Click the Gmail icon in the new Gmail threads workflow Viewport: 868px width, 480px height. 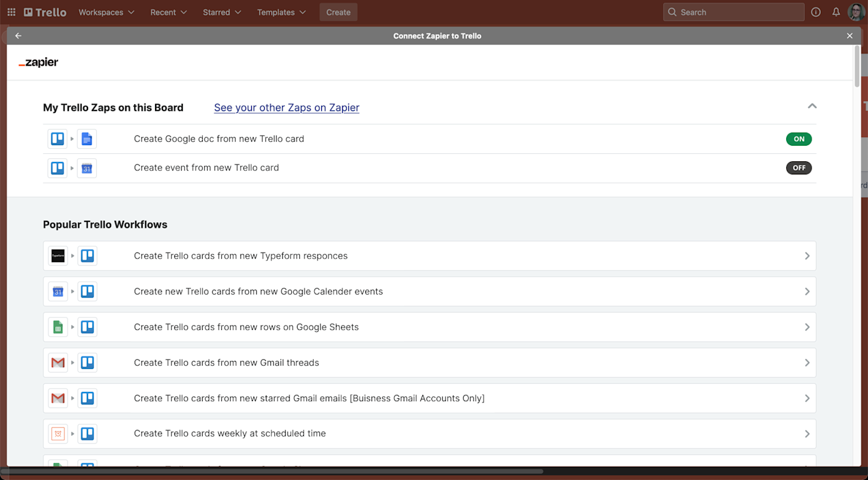click(x=58, y=363)
